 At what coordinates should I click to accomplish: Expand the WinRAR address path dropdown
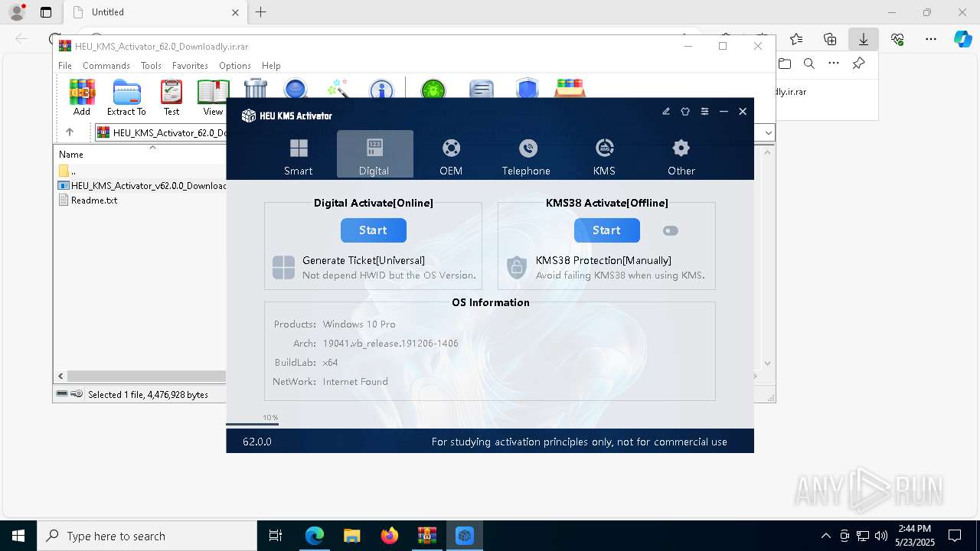click(x=769, y=133)
